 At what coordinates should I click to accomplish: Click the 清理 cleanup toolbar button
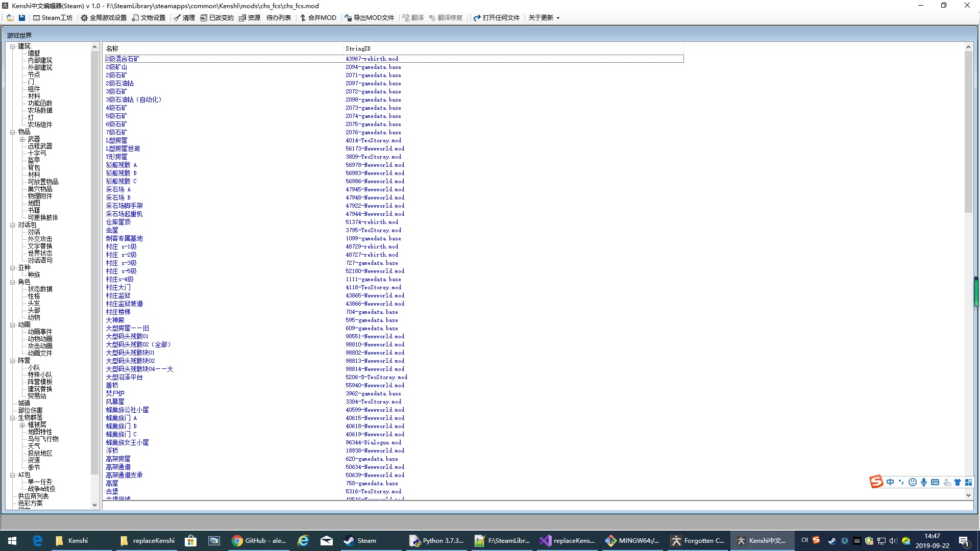tap(184, 17)
